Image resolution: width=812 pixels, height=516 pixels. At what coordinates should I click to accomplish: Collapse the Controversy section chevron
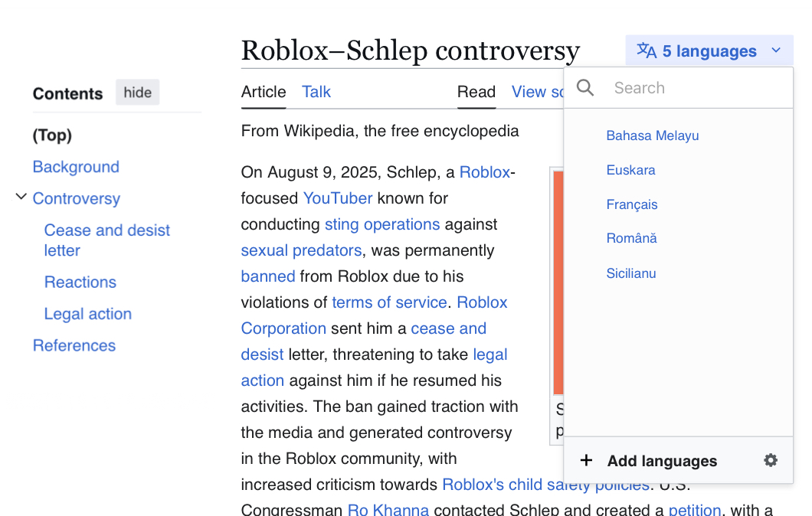tap(21, 198)
